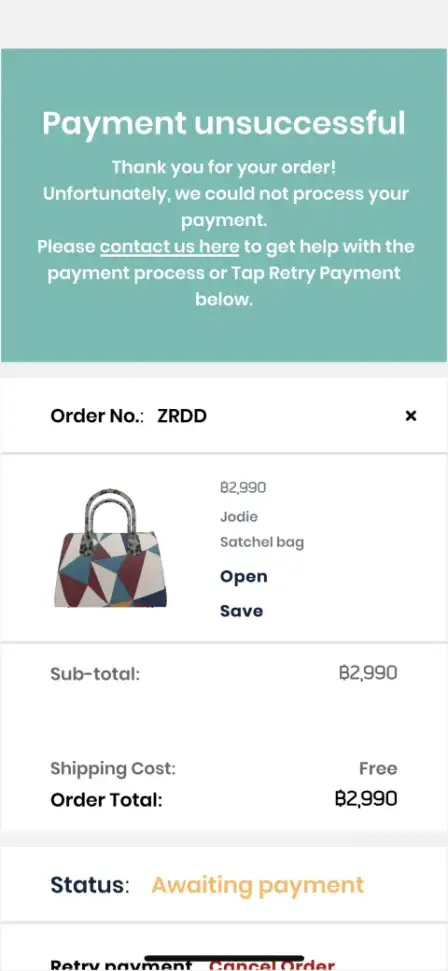
Task: Open the 'contact us here' link
Action: (170, 246)
